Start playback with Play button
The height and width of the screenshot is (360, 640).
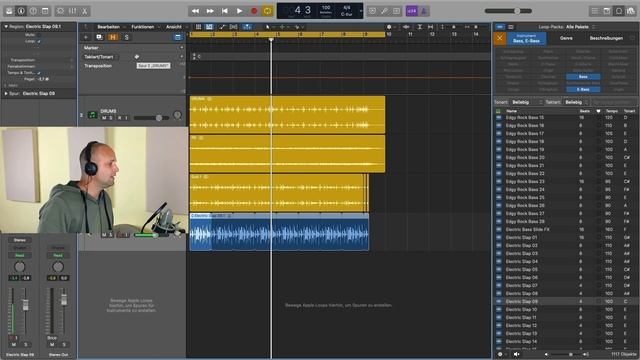point(240,11)
